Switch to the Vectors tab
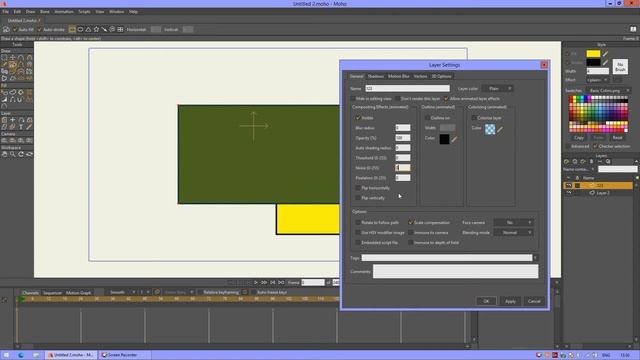Viewport: 640px width, 360px height. click(420, 76)
